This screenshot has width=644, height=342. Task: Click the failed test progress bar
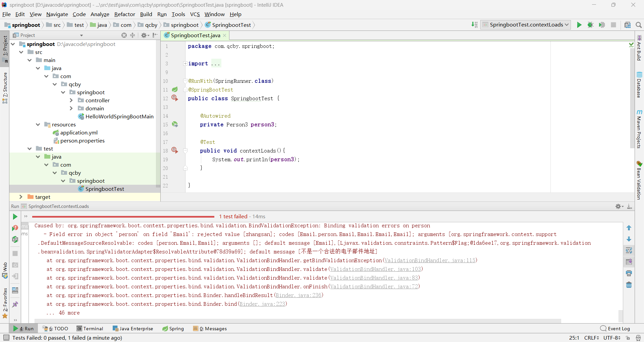pyautogui.click(x=123, y=217)
